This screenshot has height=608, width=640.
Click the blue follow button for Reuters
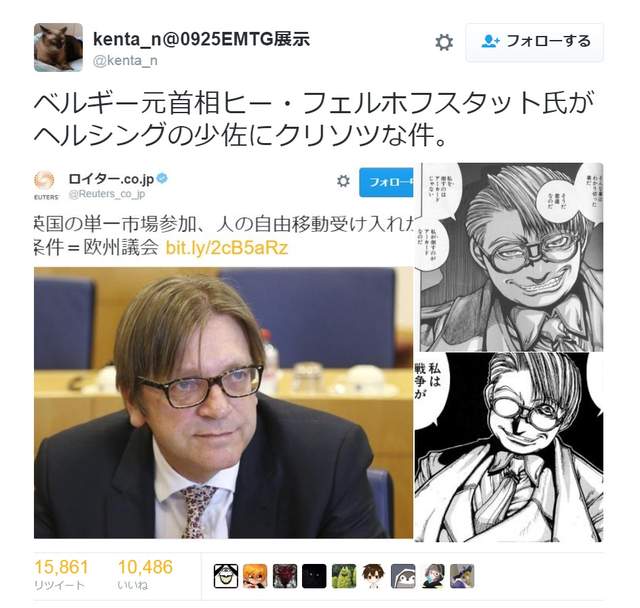[x=386, y=182]
